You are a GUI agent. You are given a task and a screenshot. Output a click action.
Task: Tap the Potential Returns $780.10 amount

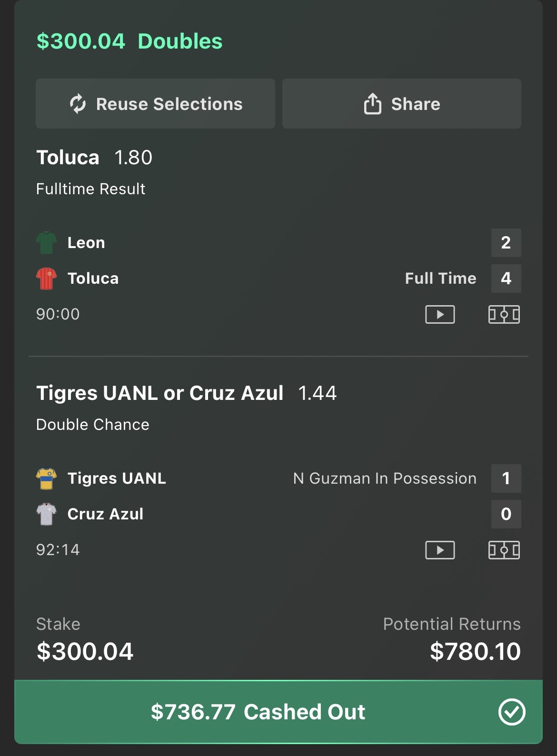point(475,651)
